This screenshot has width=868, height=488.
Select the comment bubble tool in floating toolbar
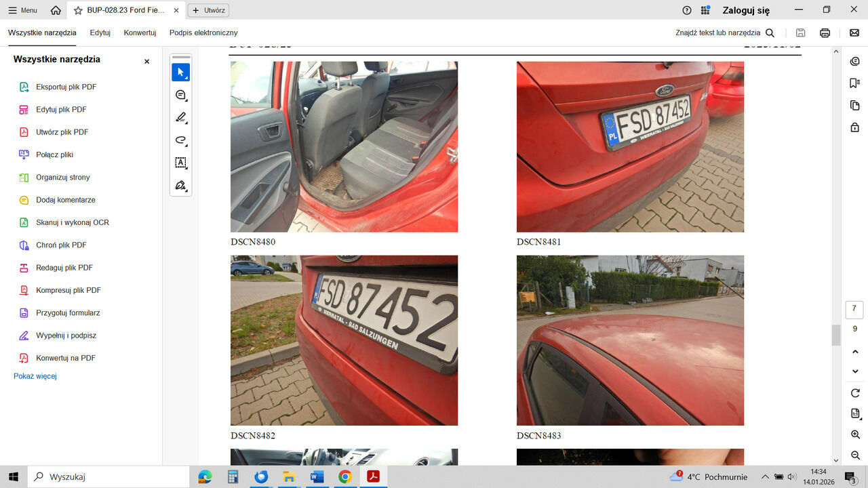180,95
